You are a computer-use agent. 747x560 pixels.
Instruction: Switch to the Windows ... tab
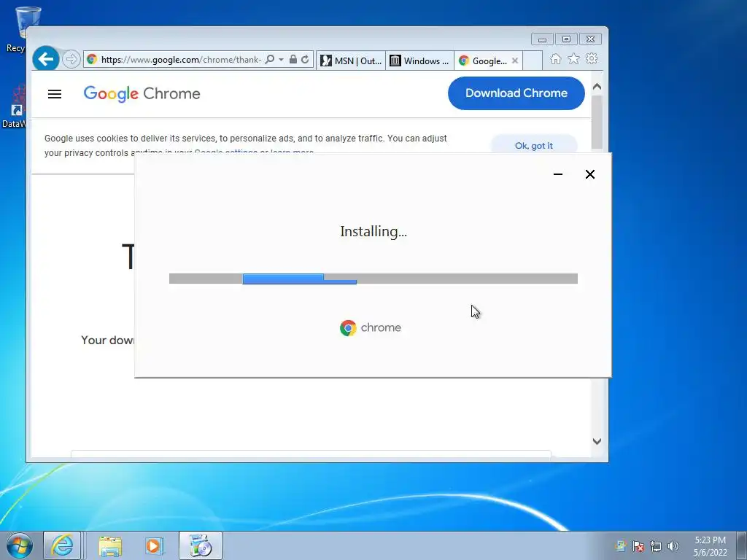(x=419, y=61)
